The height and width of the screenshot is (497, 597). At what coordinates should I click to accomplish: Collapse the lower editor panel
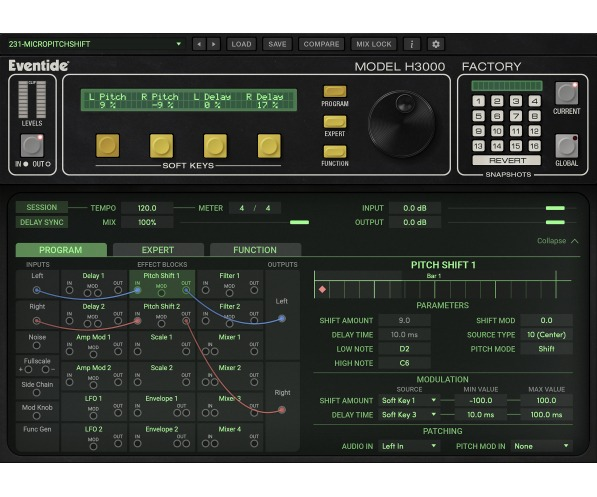coord(557,241)
